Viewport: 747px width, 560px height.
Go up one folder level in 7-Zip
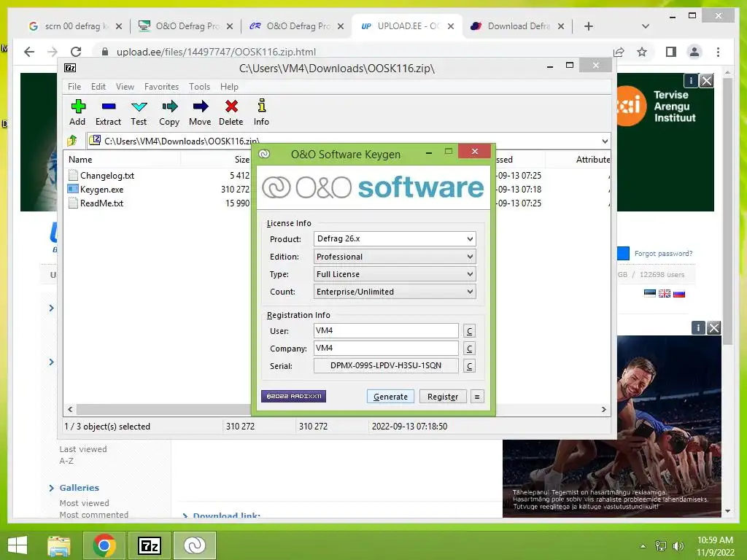point(72,141)
